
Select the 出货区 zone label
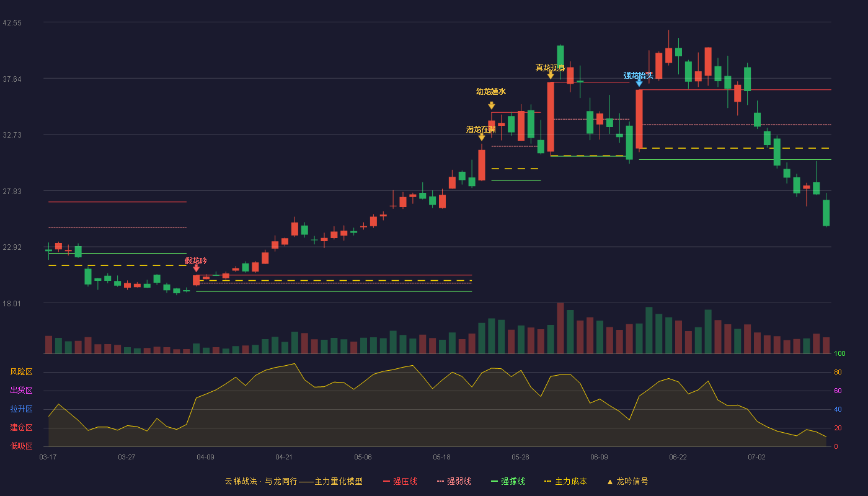point(21,391)
